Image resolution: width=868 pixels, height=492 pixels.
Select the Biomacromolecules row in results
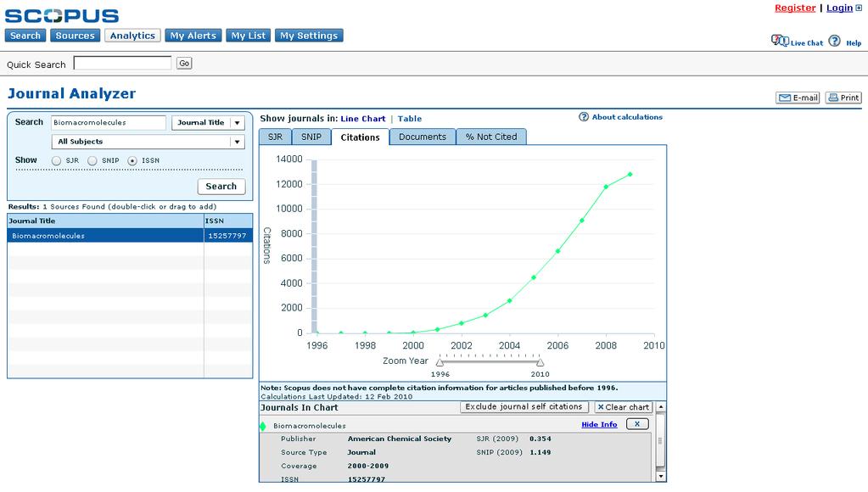coord(130,235)
